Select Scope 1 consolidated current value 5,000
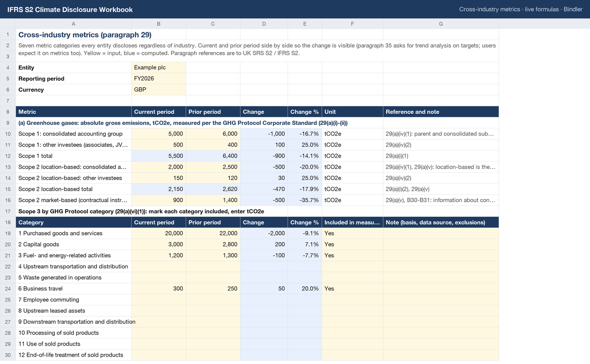 click(x=159, y=134)
